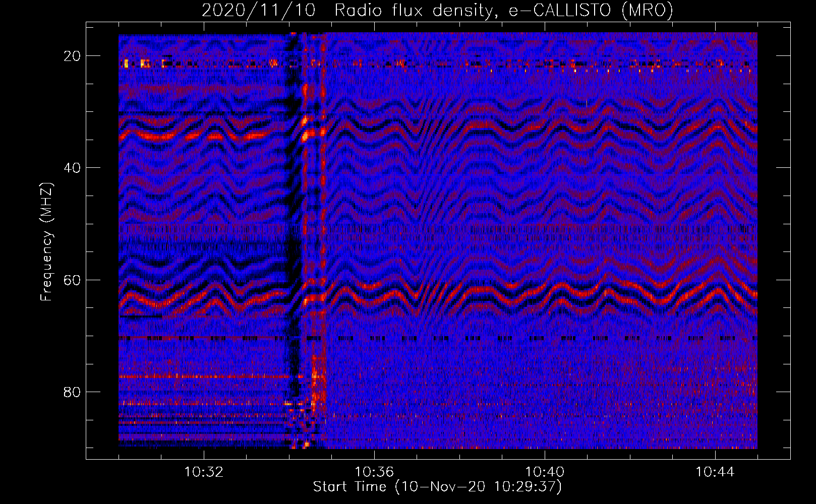The image size is (816, 504).
Task: Select the 10:44 time tick label
Action: click(x=715, y=472)
